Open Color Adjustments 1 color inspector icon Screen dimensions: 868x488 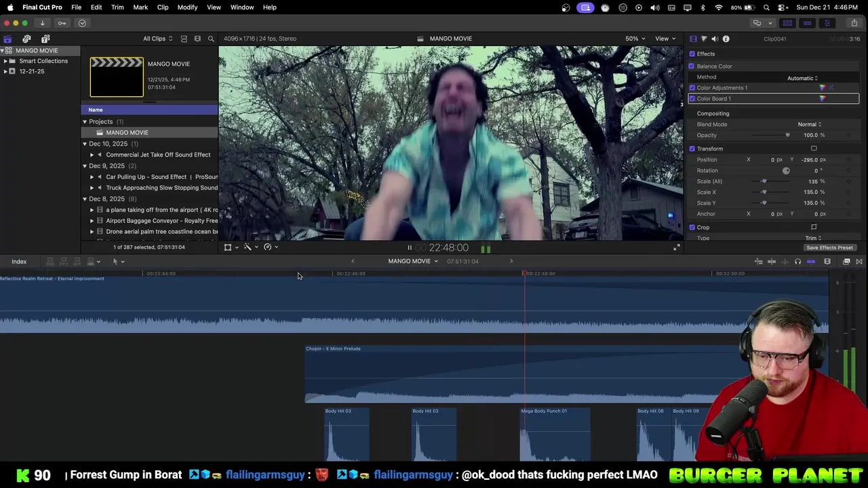tap(823, 87)
